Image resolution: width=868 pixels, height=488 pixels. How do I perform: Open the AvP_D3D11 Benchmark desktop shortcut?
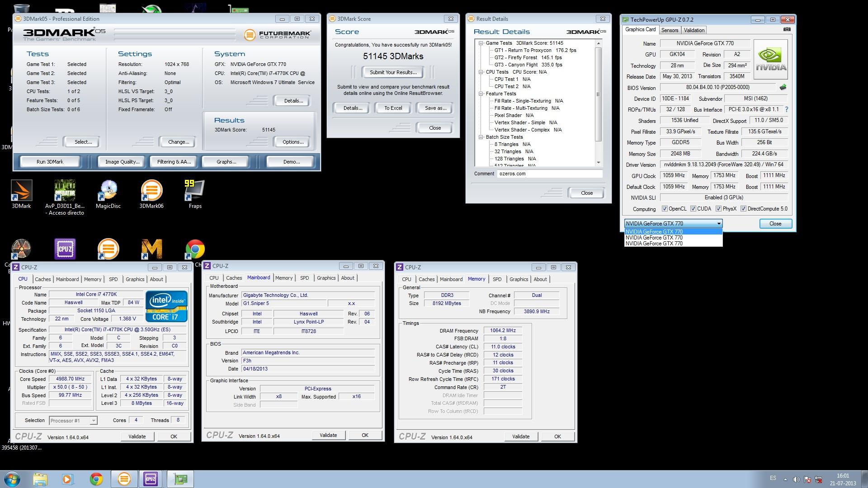coord(65,197)
